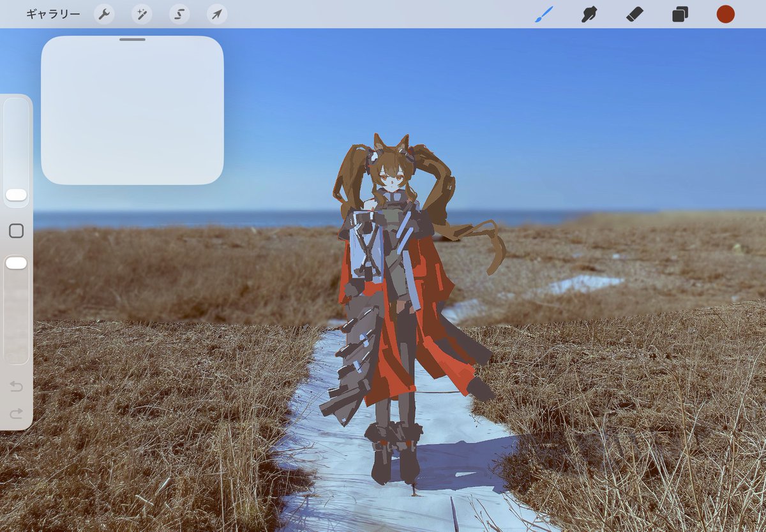Redo the stroke with redo arrow
766x532 pixels.
(x=17, y=414)
